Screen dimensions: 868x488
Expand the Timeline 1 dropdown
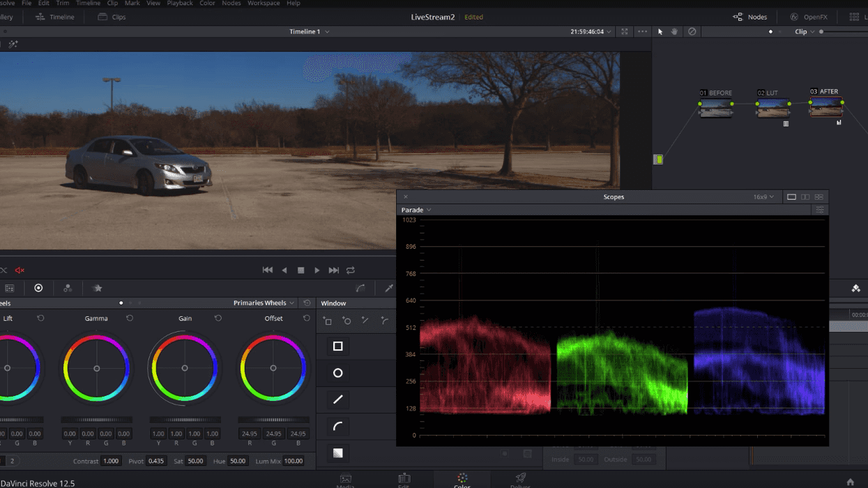tap(310, 31)
